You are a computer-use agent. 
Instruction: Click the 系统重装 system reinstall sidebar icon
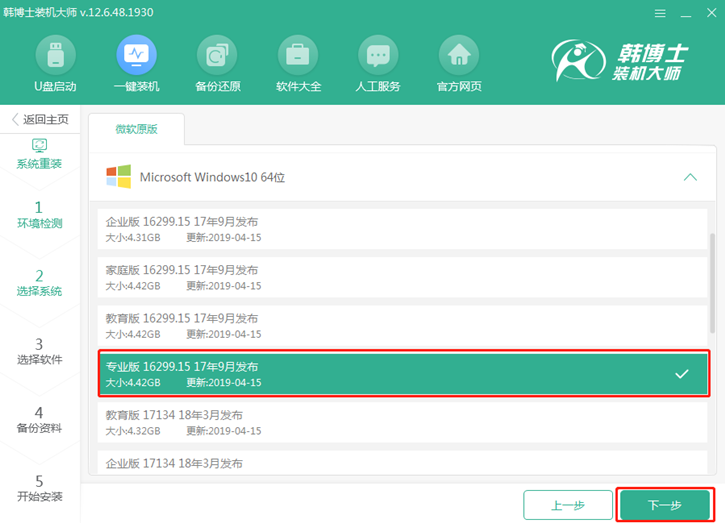click(x=40, y=146)
